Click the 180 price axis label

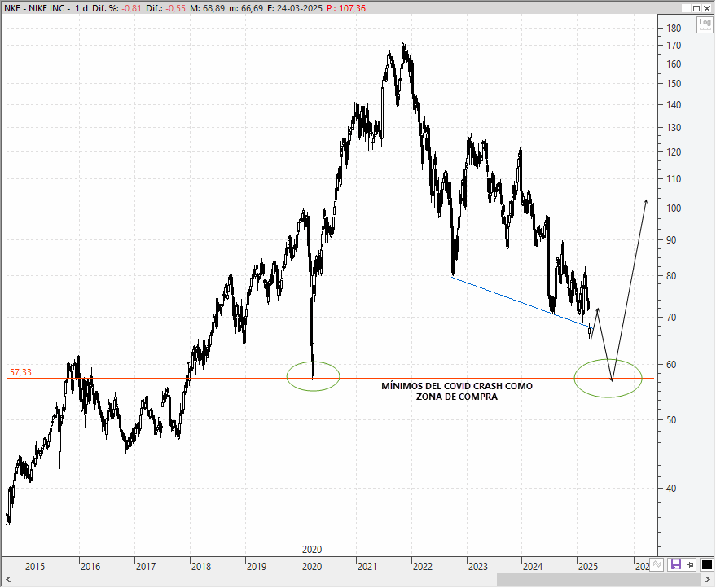point(674,29)
